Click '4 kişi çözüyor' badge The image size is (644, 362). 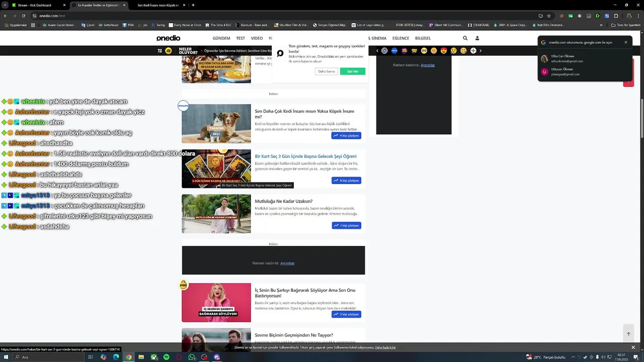pos(346,136)
